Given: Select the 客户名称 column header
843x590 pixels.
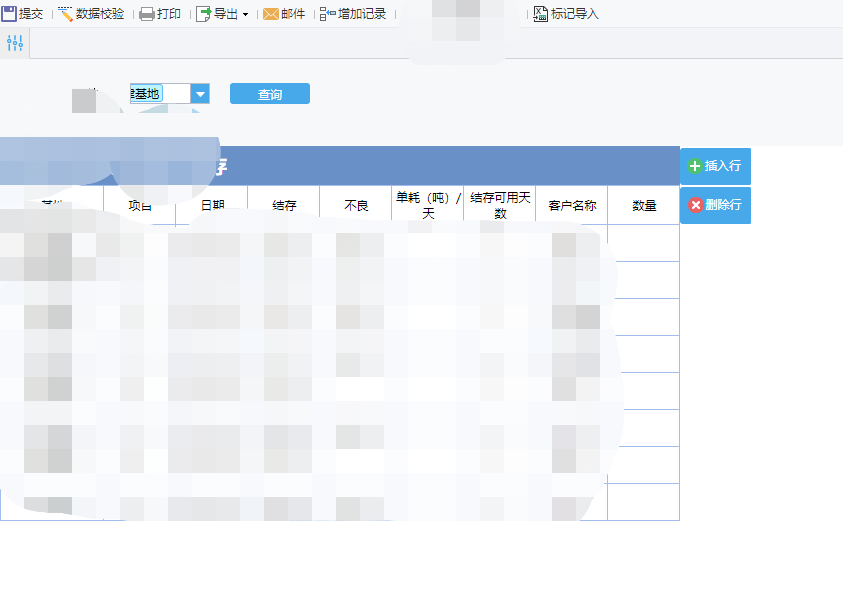Looking at the screenshot, I should coord(572,205).
